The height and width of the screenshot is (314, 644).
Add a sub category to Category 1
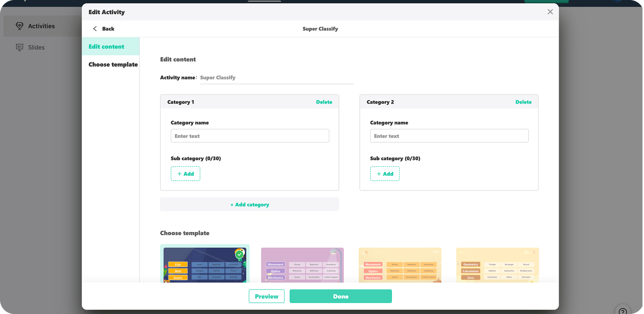[186, 174]
